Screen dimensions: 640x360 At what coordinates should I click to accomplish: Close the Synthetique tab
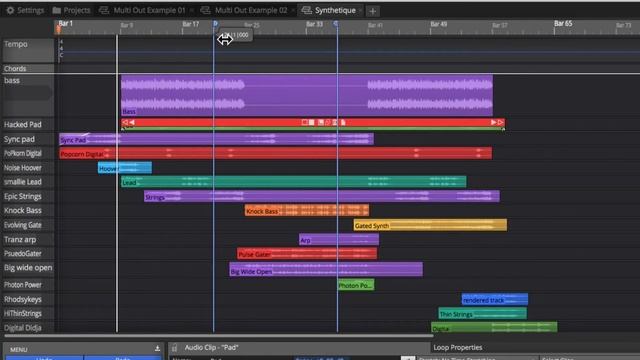[360, 10]
